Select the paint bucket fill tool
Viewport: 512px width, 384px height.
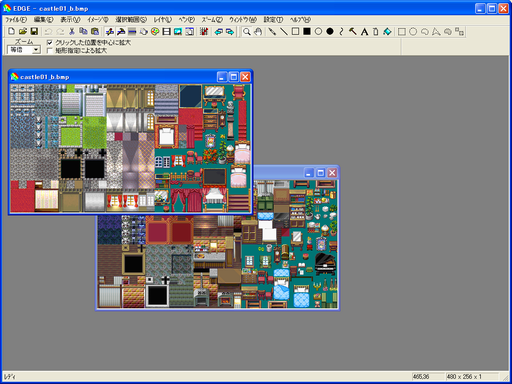click(x=387, y=32)
